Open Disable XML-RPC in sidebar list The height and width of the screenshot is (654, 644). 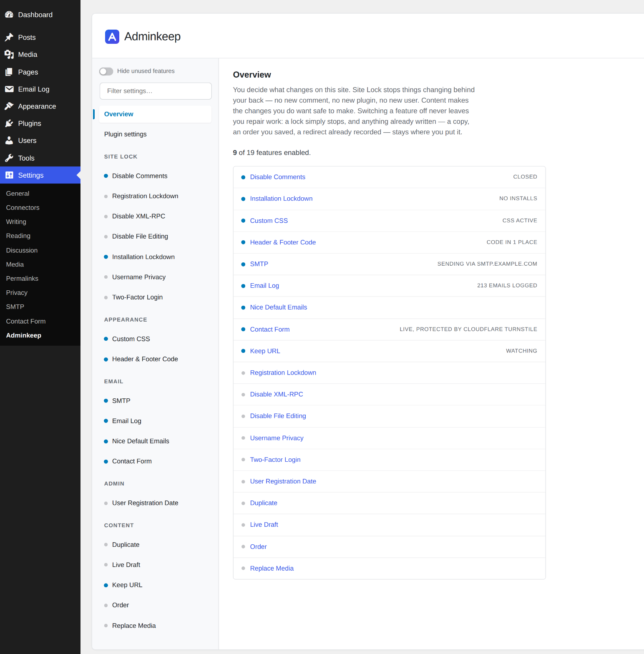pos(138,216)
